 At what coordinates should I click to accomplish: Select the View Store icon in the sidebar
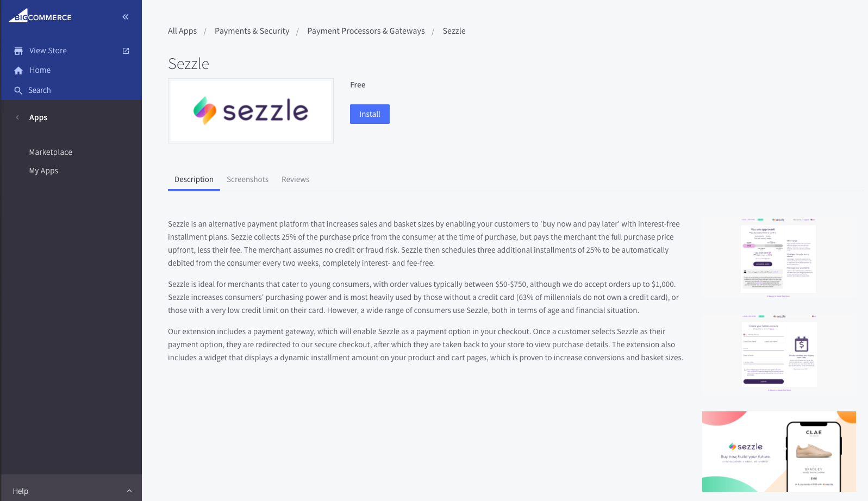coord(18,50)
